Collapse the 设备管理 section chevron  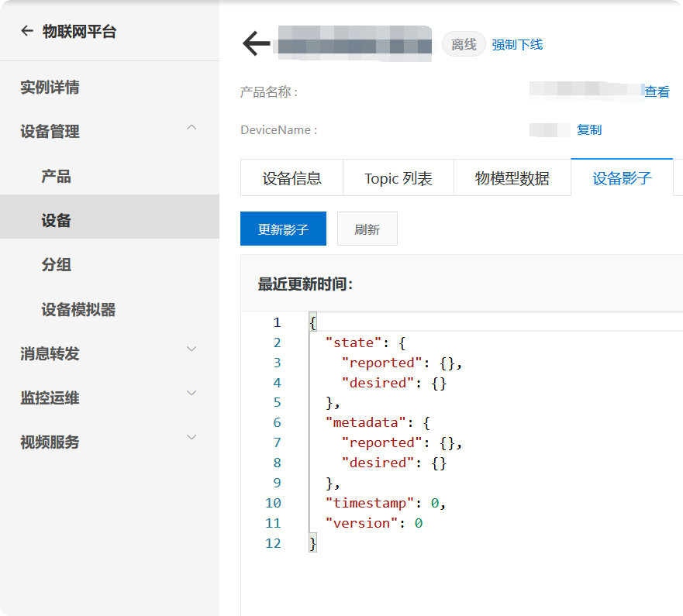191,128
